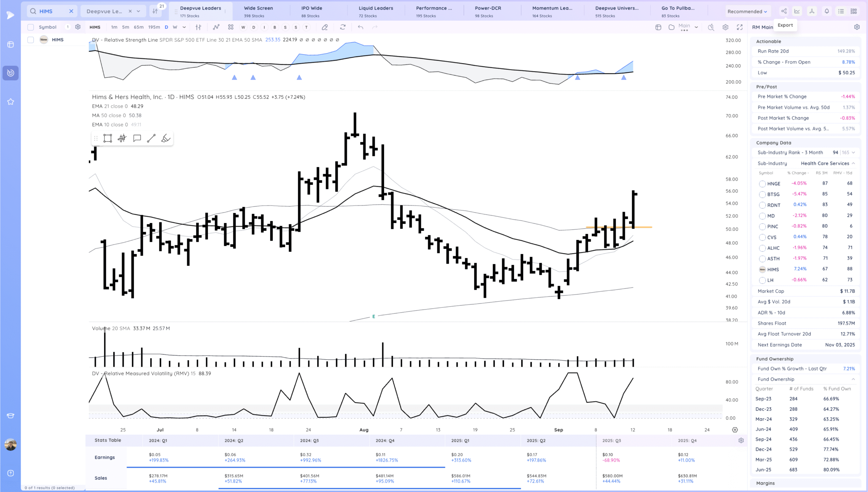
Task: Open education graduation cap icon in sidebar
Action: click(x=11, y=416)
